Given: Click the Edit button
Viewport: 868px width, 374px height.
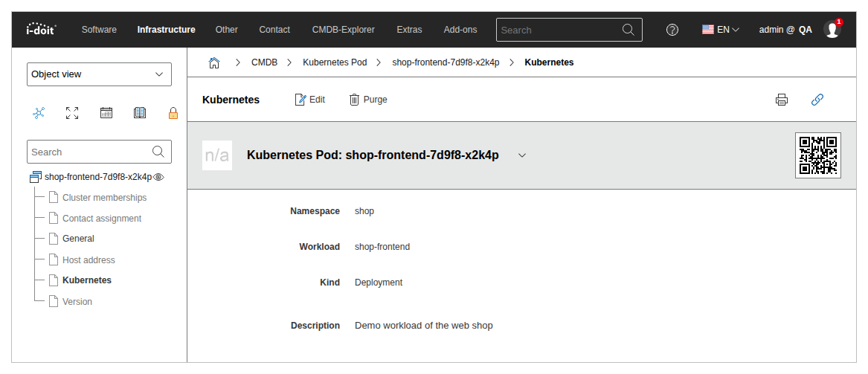Looking at the screenshot, I should (x=310, y=100).
